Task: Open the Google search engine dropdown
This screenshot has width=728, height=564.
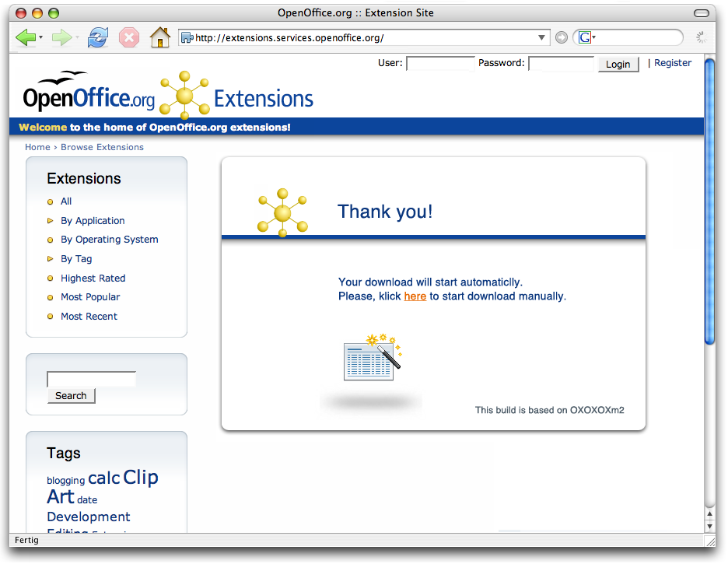Action: 586,37
